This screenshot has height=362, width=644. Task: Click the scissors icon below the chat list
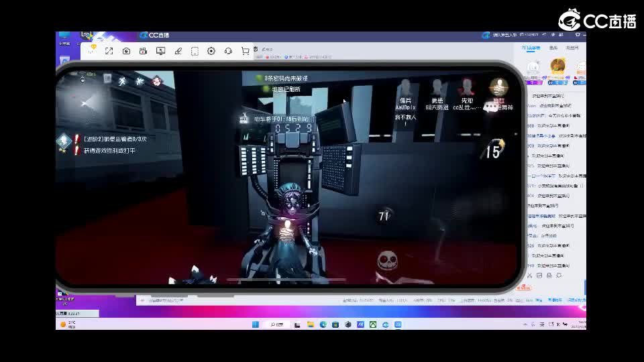[529, 276]
